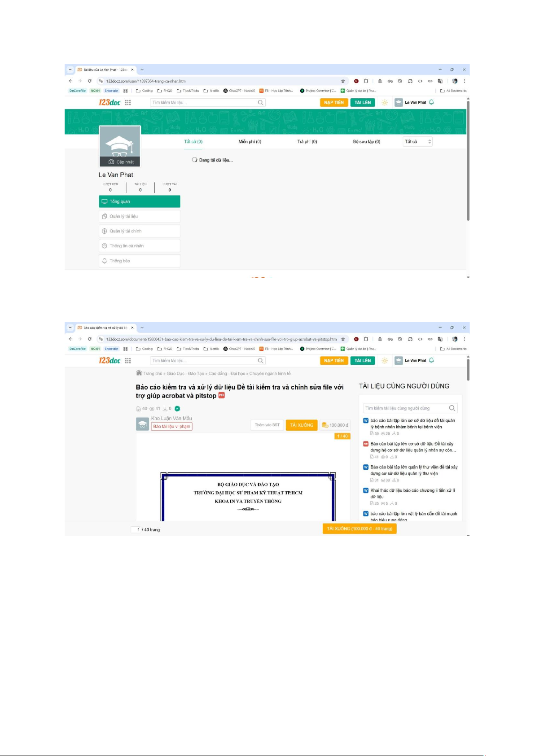
Task: Reload the profile page tab
Action: [x=89, y=81]
